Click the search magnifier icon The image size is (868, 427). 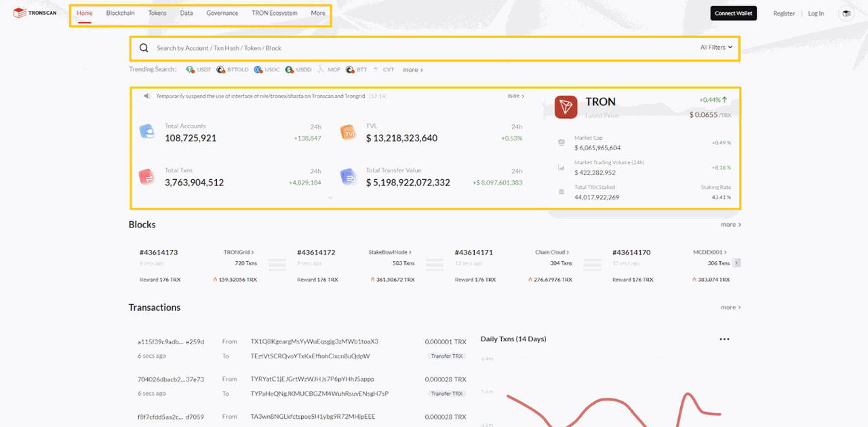point(143,48)
